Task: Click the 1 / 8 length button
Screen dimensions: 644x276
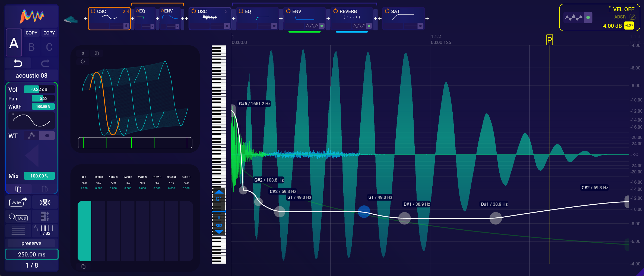Action: [31, 265]
